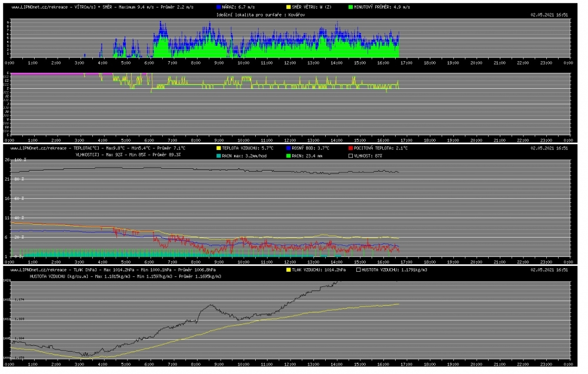588x374 pixels.
Task: Click the HUSTOTA VZDUCHU legend box
Action: coord(358,270)
